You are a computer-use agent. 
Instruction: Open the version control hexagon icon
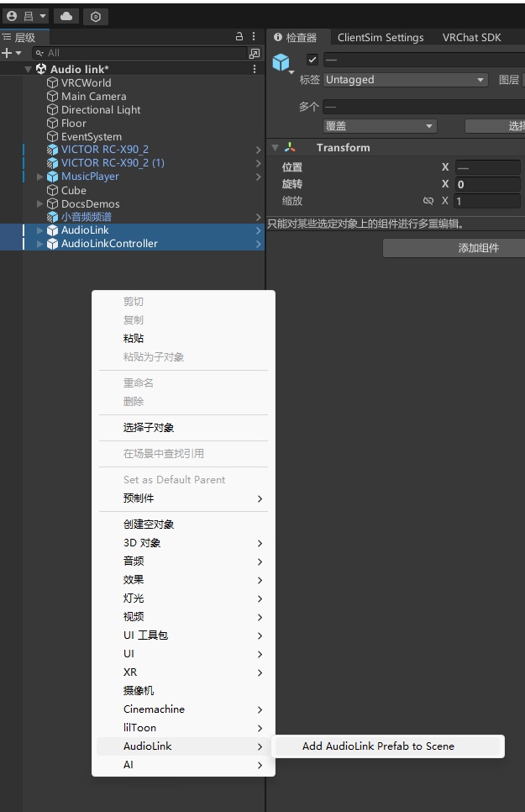pyautogui.click(x=96, y=17)
